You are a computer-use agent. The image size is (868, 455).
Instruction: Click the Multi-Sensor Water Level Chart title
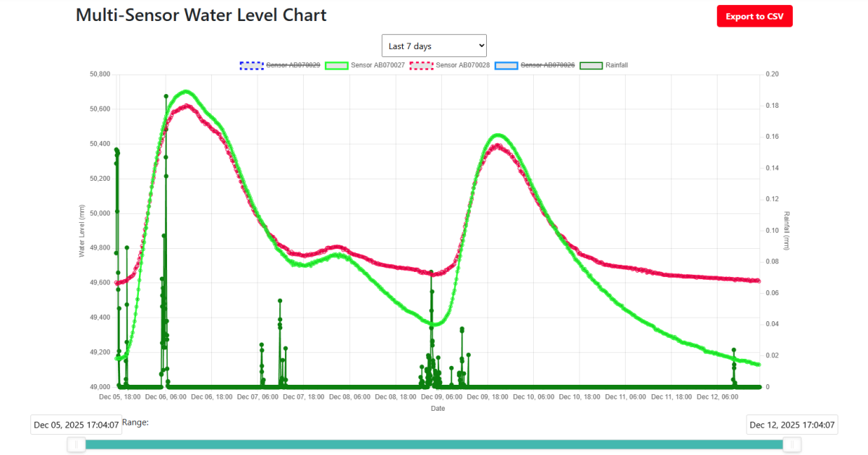pos(201,15)
